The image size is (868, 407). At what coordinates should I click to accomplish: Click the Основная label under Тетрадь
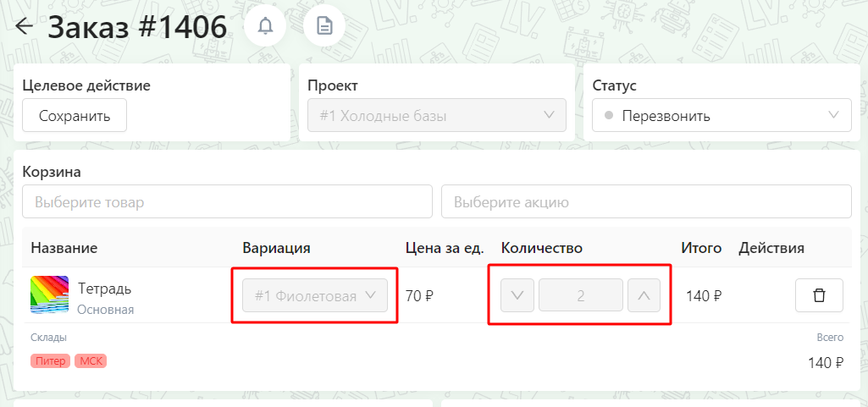[106, 310]
